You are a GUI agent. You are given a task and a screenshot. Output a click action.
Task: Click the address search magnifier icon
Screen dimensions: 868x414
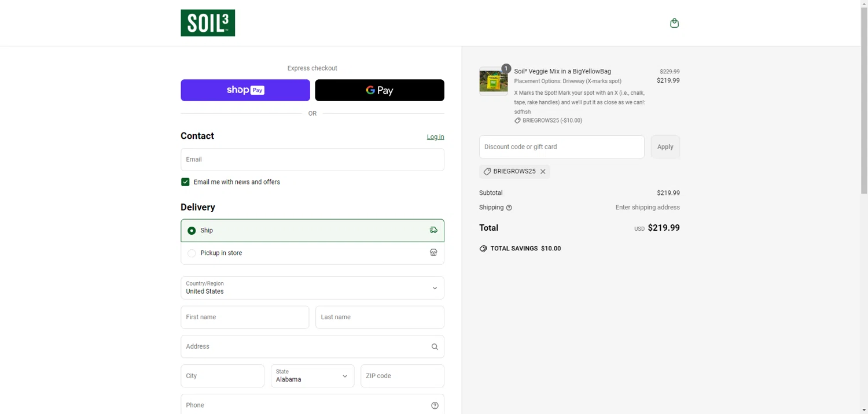click(435, 347)
